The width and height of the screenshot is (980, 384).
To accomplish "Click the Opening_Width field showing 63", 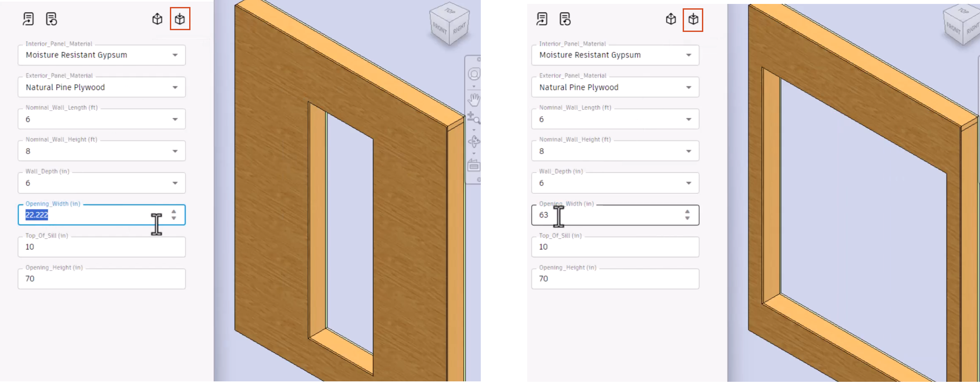I will coord(615,215).
